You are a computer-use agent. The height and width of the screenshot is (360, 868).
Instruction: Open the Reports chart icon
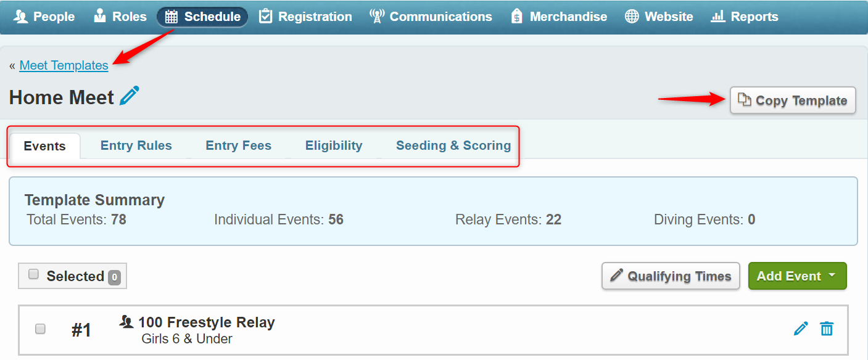(x=718, y=17)
